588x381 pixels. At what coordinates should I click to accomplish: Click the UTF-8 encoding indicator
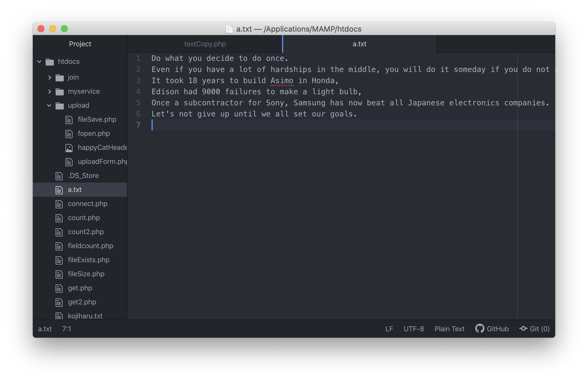click(414, 329)
